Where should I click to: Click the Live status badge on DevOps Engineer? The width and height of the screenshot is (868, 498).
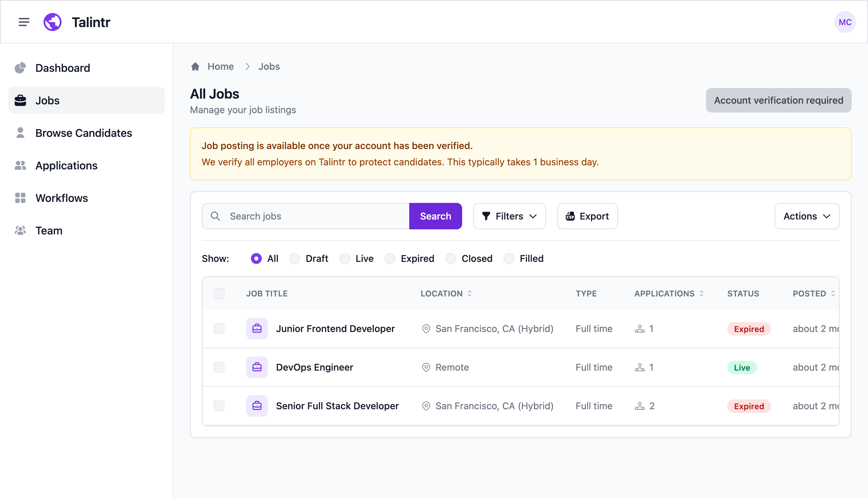point(742,367)
